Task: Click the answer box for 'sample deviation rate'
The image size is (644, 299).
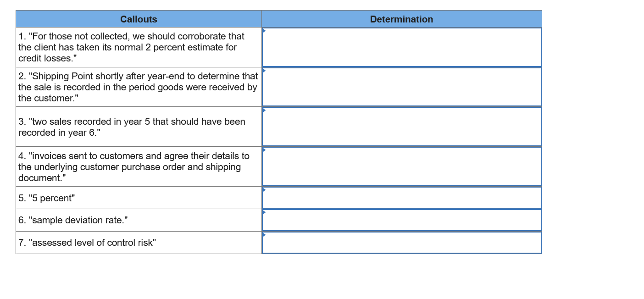Action: (x=401, y=220)
